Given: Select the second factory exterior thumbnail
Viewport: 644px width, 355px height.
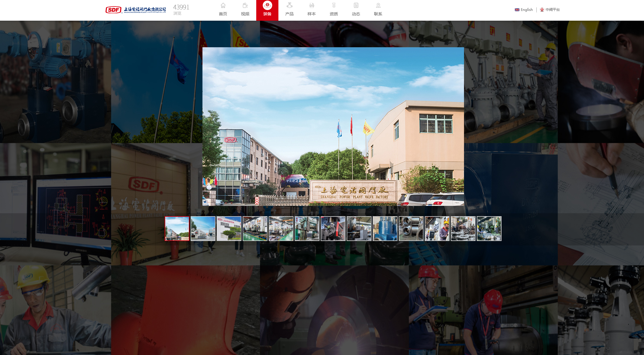Looking at the screenshot, I should (x=203, y=229).
